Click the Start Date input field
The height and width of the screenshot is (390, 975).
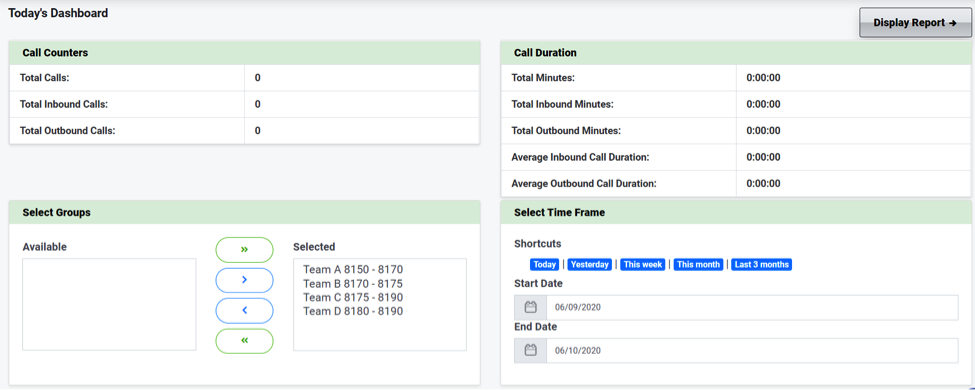coord(752,307)
